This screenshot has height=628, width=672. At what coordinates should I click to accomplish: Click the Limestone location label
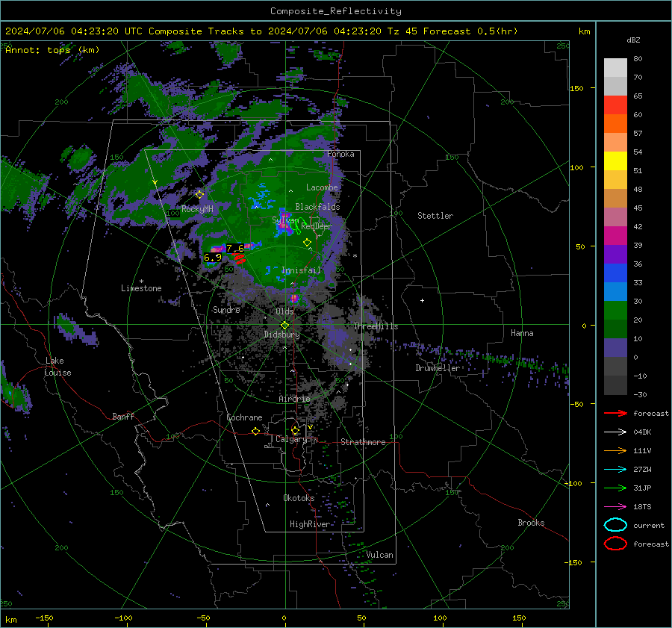point(141,288)
